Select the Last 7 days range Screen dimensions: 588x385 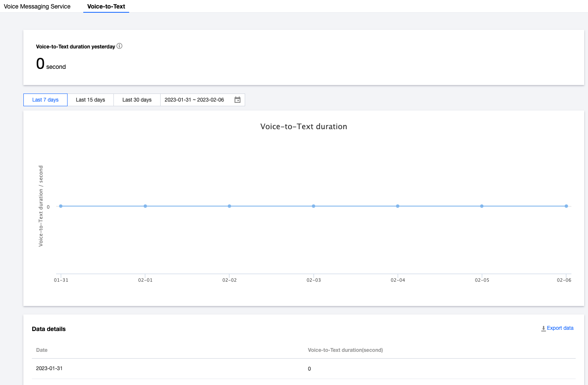(x=45, y=100)
